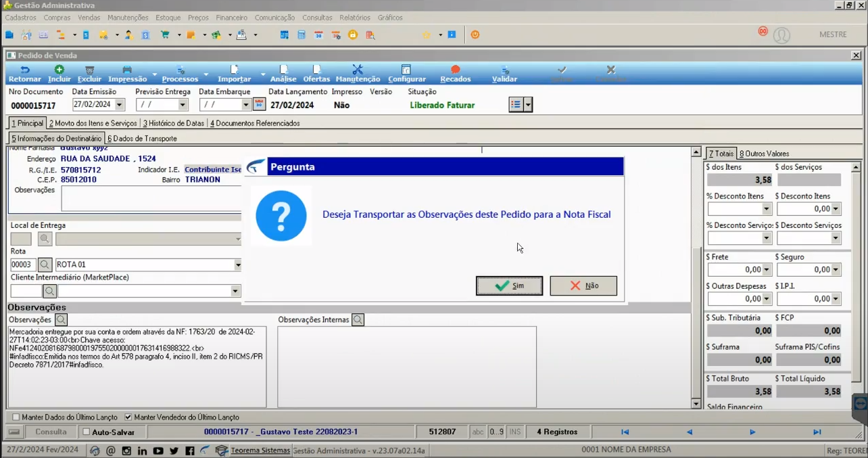Image resolution: width=868 pixels, height=458 pixels.
Task: Enable Manter Dados do Último Lançto checkbox
Action: tap(16, 417)
